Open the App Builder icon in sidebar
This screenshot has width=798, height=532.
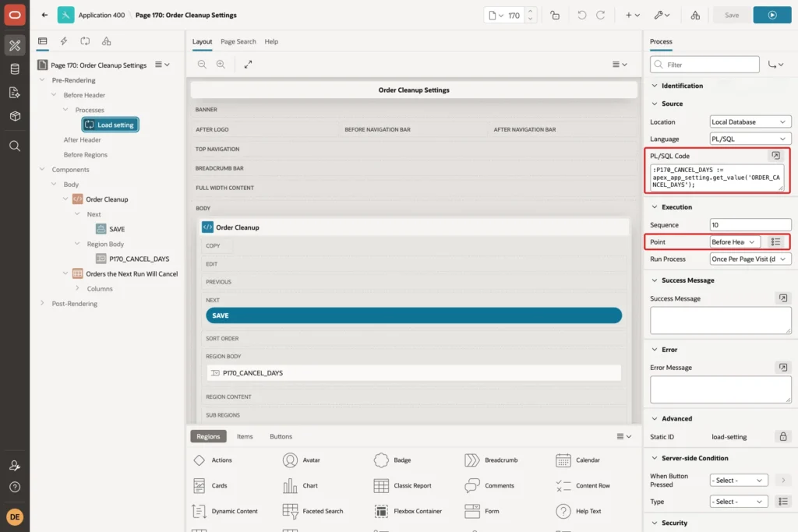[x=15, y=45]
